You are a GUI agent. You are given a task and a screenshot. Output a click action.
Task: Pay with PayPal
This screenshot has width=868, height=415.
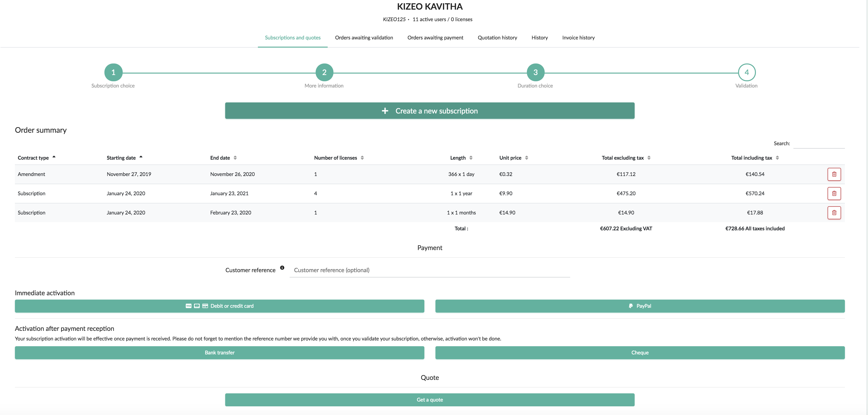(x=640, y=306)
